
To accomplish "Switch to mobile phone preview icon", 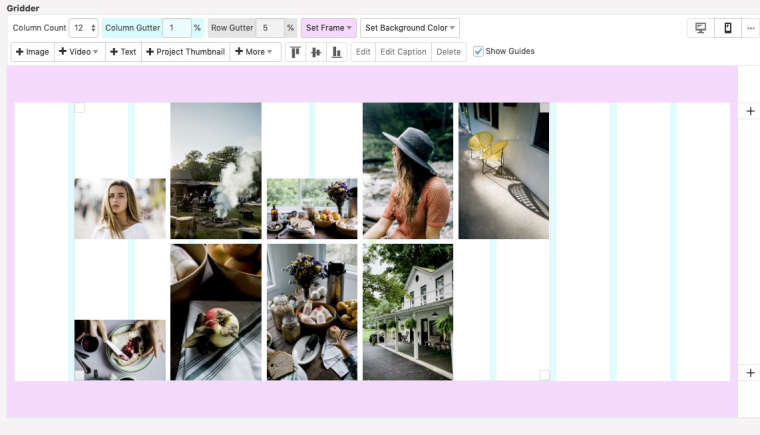I will click(727, 28).
